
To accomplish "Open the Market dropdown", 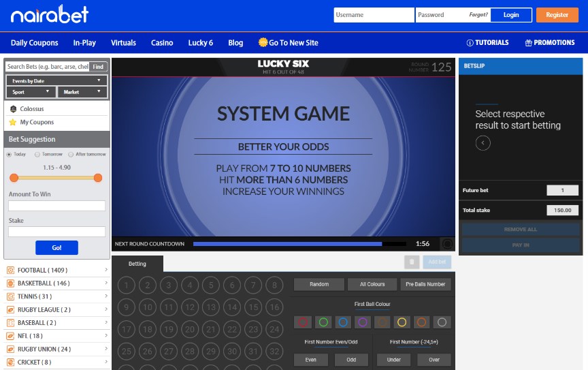I will point(82,92).
